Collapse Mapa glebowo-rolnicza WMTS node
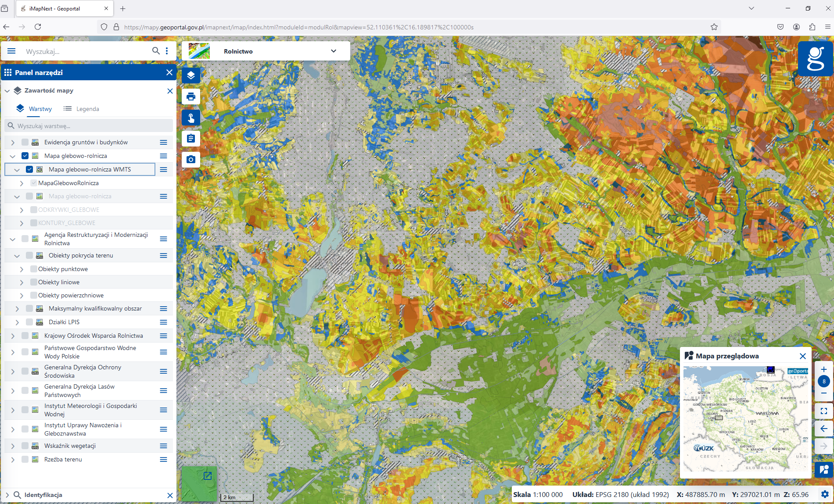Image resolution: width=834 pixels, height=504 pixels. (x=17, y=170)
